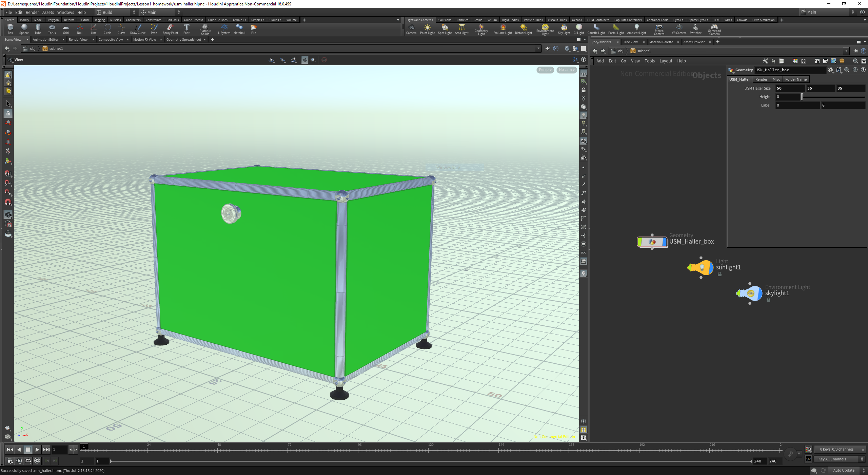Toggle pin on the network pane
The image size is (868, 475).
click(x=856, y=51)
